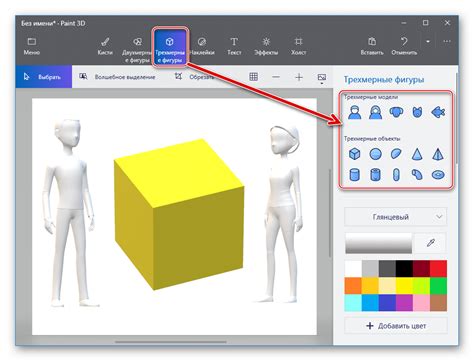Click the Обрезать crop button
The width and height of the screenshot is (474, 361).
(194, 77)
